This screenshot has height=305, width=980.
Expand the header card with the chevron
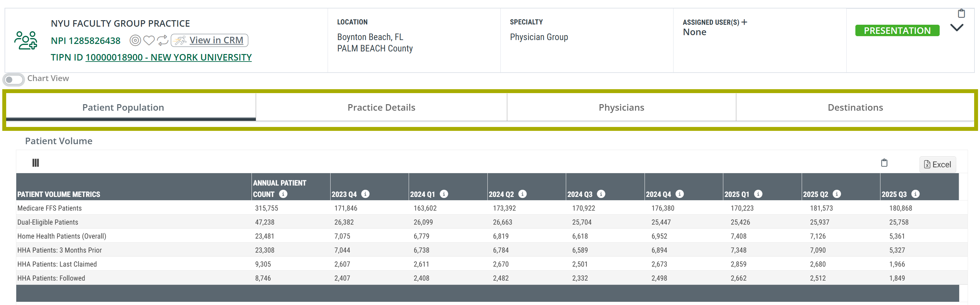(x=957, y=27)
